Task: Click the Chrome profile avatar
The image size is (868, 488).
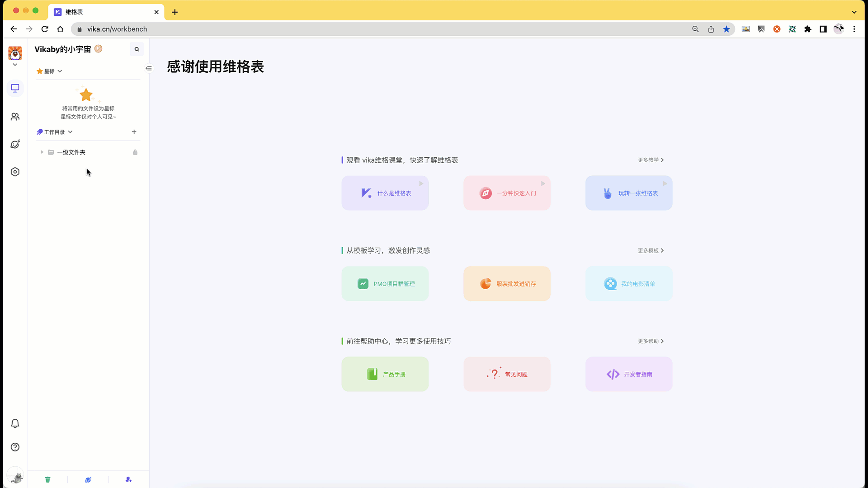Action: pyautogui.click(x=839, y=29)
